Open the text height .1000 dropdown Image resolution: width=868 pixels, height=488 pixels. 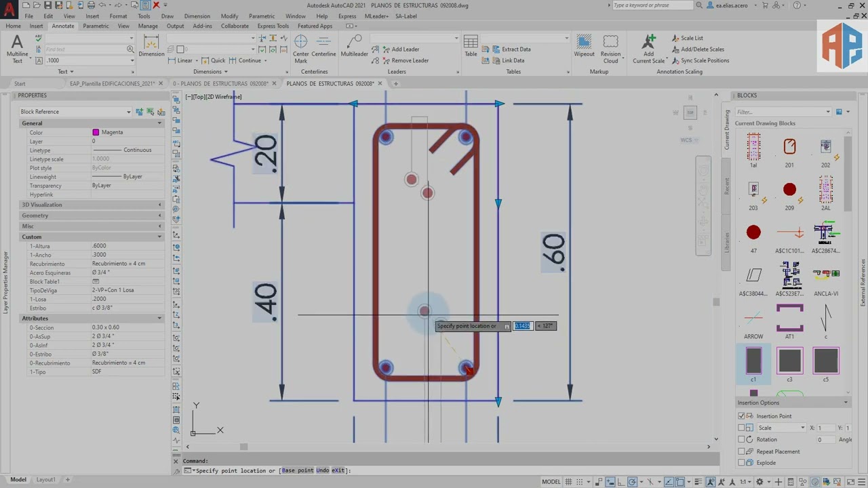click(132, 60)
